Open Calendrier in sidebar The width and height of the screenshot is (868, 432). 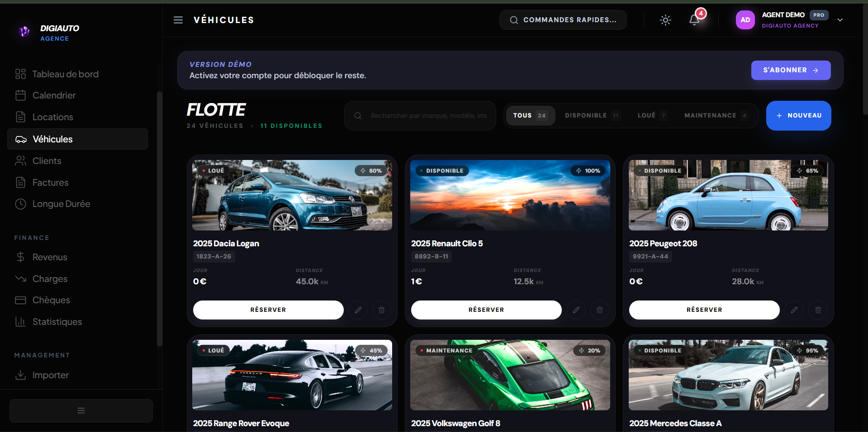click(77, 95)
